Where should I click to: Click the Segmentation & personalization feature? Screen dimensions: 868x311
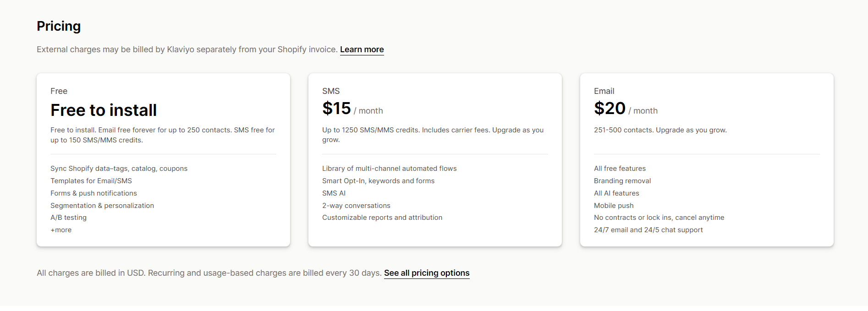pyautogui.click(x=102, y=205)
